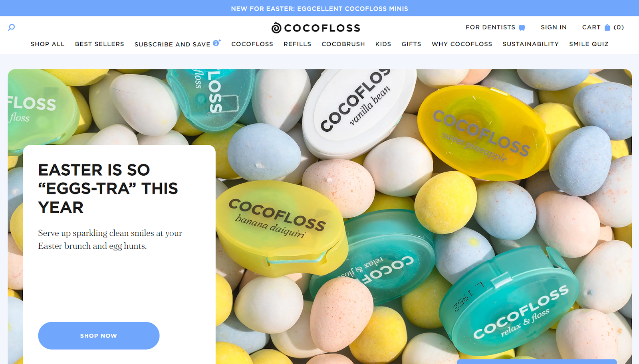Viewport: 639px width, 364px height.
Task: Open the Gifts menu item
Action: (411, 44)
